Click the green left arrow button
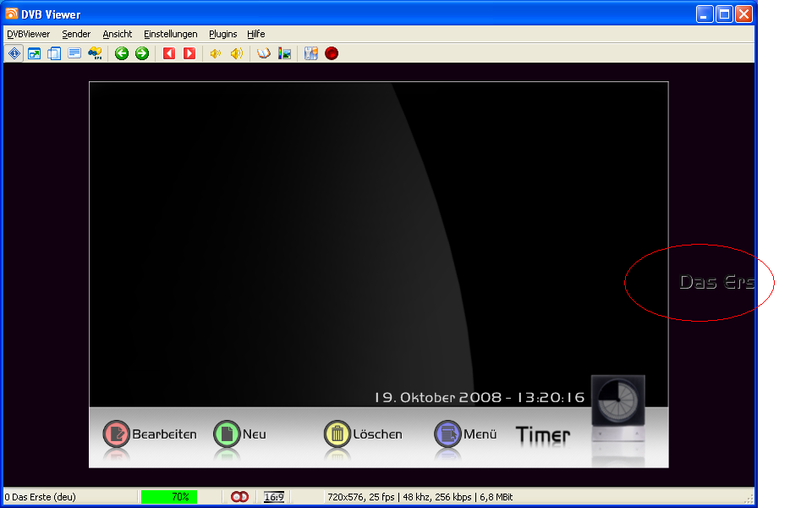812x508 pixels. [x=122, y=53]
